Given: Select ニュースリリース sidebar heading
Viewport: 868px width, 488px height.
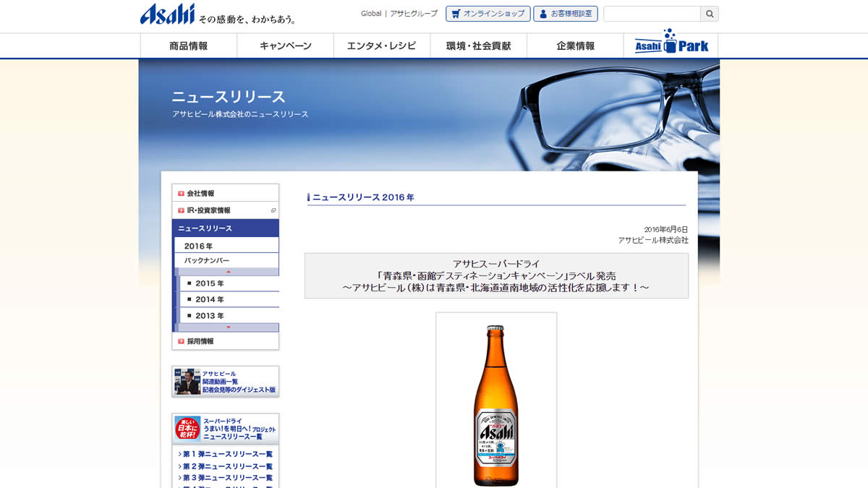Looking at the screenshot, I should tap(226, 228).
